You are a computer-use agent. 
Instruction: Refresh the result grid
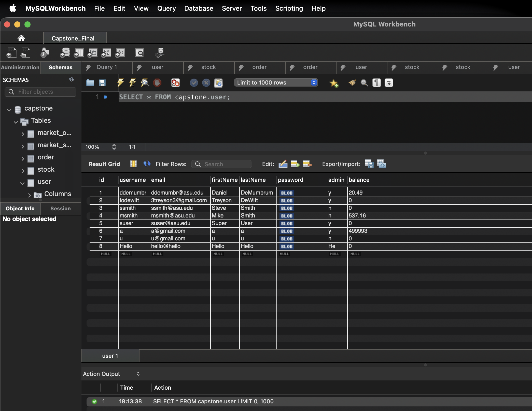(147, 164)
